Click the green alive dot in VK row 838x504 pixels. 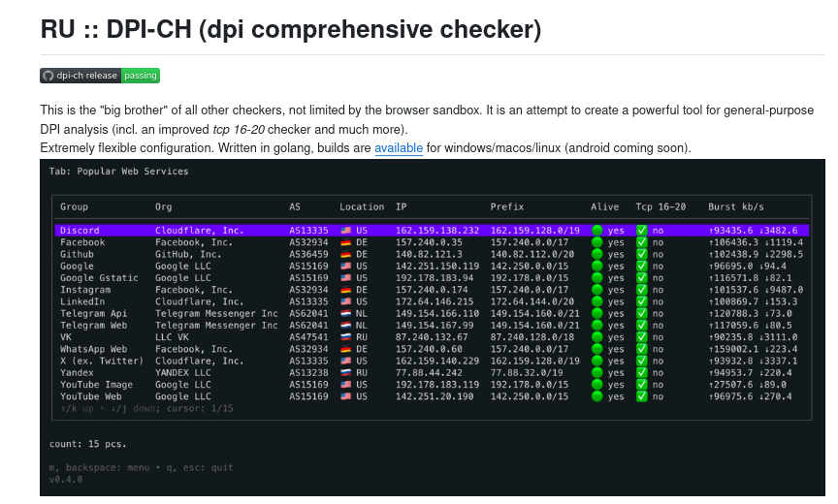[x=596, y=337]
